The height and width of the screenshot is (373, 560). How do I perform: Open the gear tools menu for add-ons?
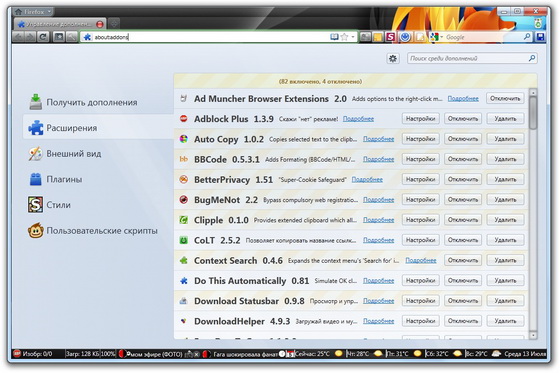pos(393,58)
